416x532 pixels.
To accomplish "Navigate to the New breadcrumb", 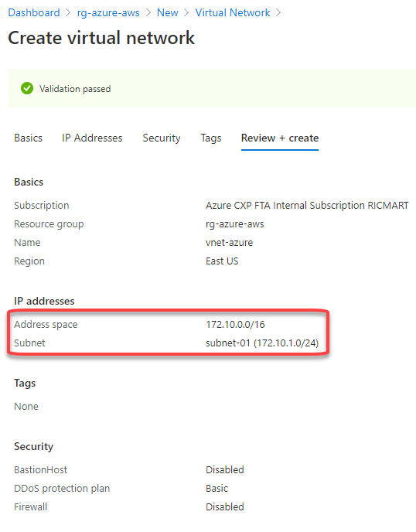I will tap(167, 12).
